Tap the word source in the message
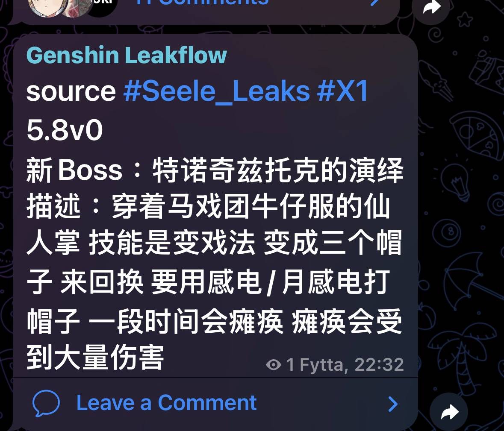The width and height of the screenshot is (504, 431). click(x=71, y=92)
